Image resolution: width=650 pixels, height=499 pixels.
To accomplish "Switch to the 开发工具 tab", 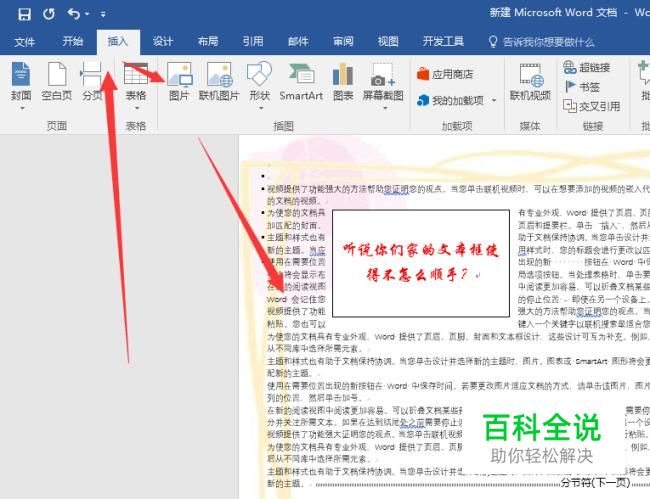I will (x=443, y=41).
